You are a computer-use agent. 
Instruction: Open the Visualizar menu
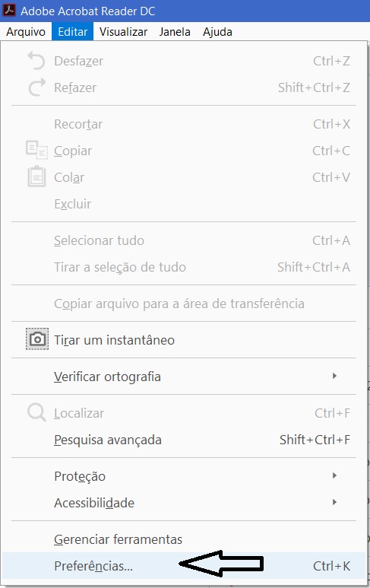click(123, 32)
